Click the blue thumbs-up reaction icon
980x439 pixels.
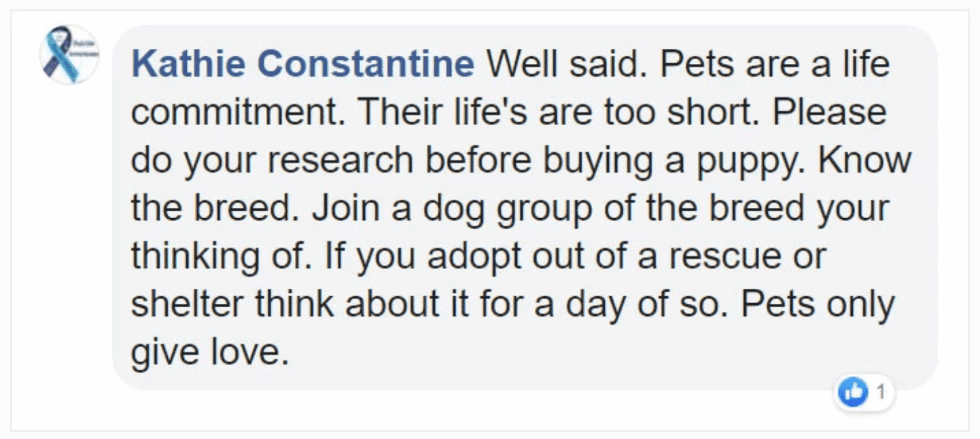coord(852,391)
